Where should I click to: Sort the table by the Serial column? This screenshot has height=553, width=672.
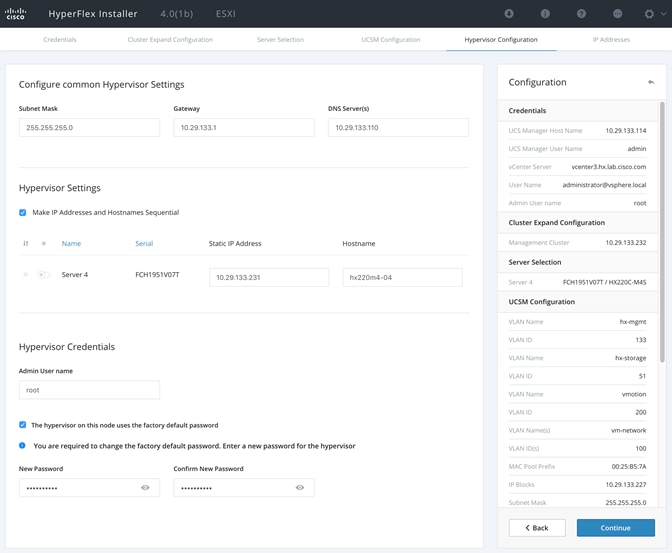click(144, 243)
